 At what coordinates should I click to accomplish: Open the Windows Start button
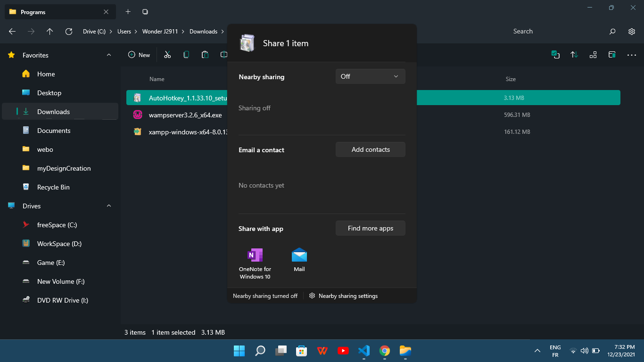pos(239,351)
